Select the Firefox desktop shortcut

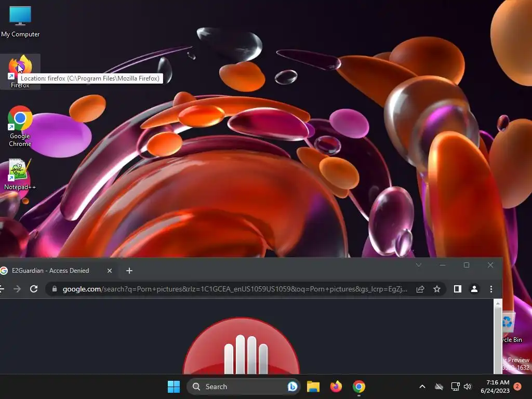coord(20,72)
